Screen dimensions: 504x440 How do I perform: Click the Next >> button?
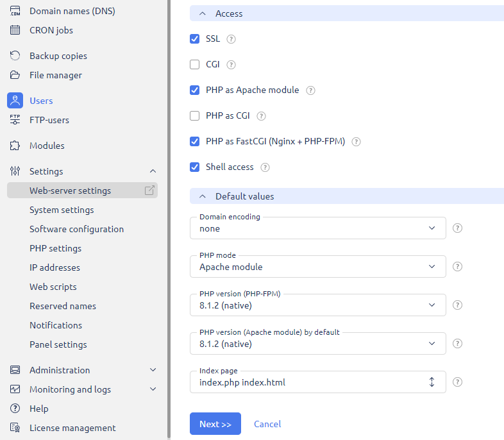click(x=215, y=424)
